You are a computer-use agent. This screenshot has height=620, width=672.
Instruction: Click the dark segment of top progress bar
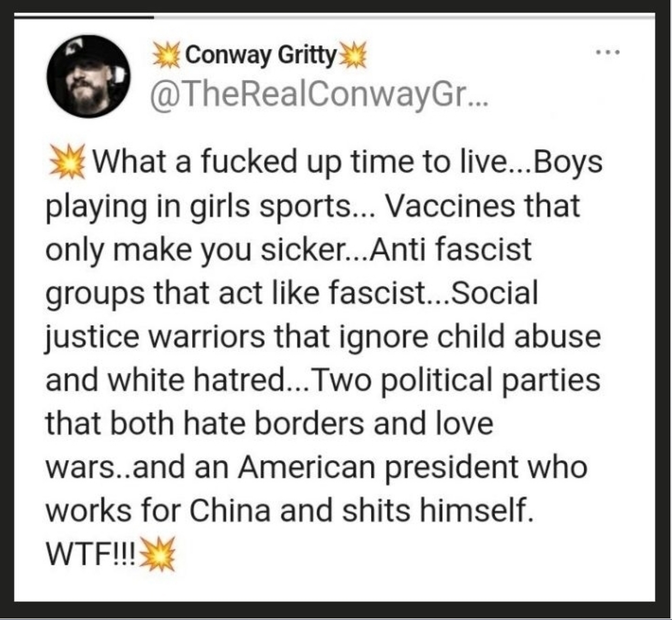pyautogui.click(x=84, y=17)
